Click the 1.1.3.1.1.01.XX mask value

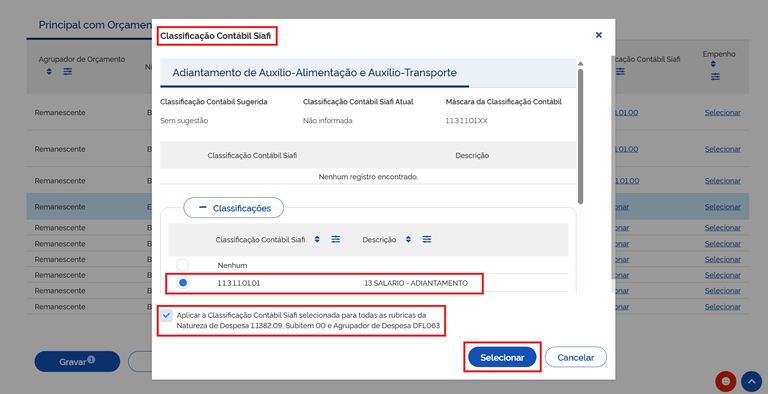click(x=466, y=121)
